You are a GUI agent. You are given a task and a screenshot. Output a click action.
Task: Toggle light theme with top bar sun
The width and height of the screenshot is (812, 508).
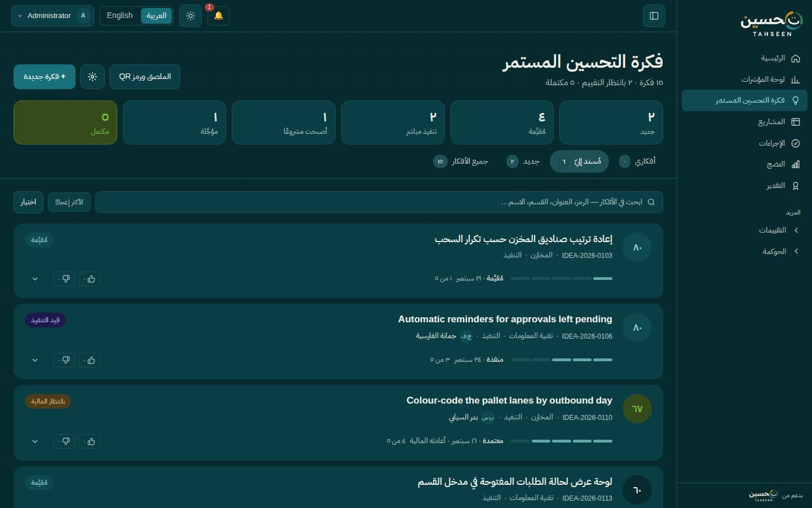pos(191,16)
